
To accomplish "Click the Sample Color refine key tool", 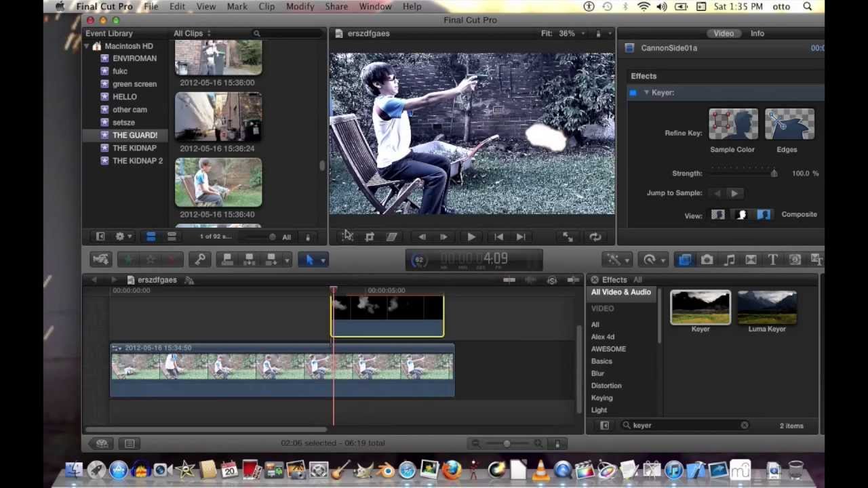I will point(733,125).
